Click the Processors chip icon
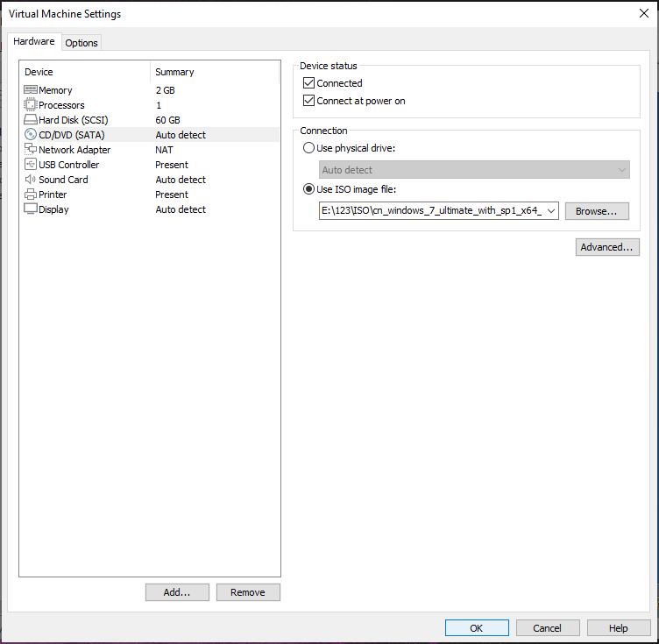 [31, 104]
